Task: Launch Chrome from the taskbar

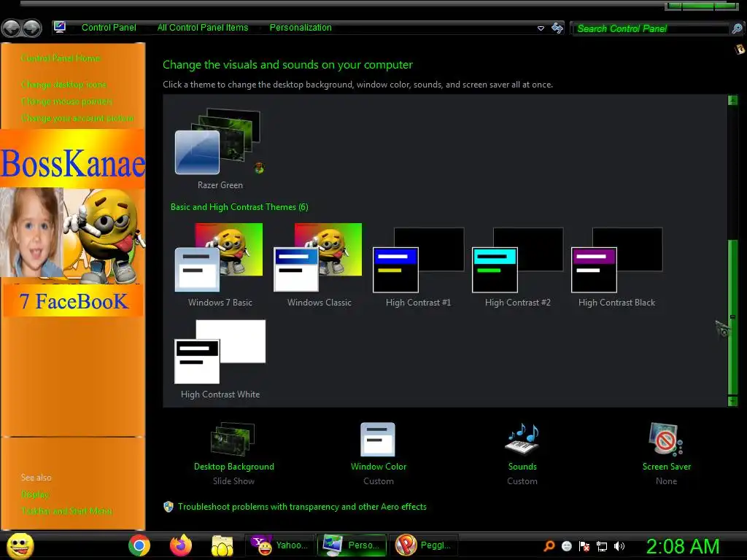Action: pos(139,545)
